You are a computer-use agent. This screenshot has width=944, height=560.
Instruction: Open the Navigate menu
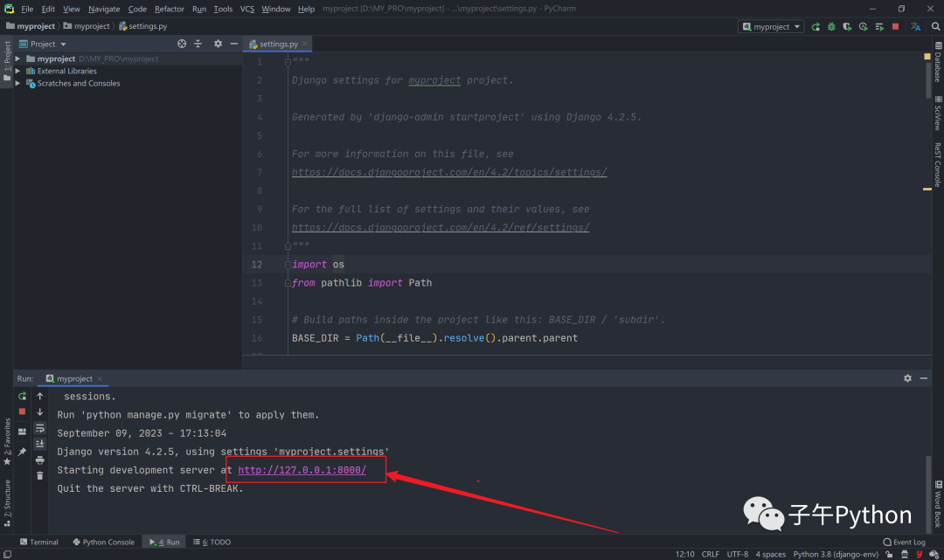pyautogui.click(x=103, y=9)
